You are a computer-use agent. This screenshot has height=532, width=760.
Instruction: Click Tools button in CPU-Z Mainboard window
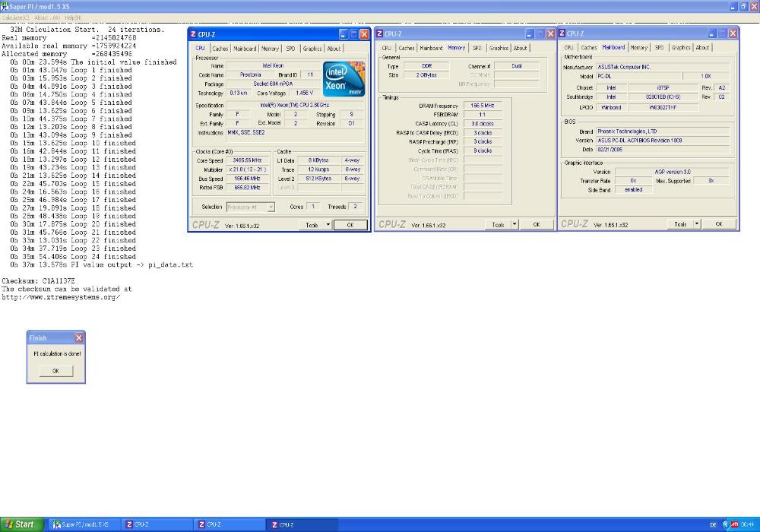pos(680,224)
